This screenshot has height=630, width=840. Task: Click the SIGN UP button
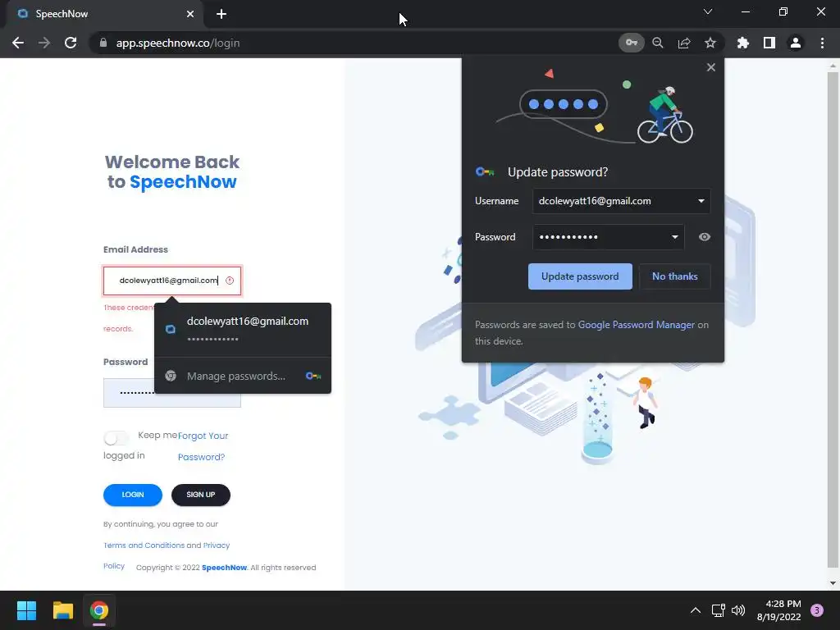pyautogui.click(x=201, y=495)
